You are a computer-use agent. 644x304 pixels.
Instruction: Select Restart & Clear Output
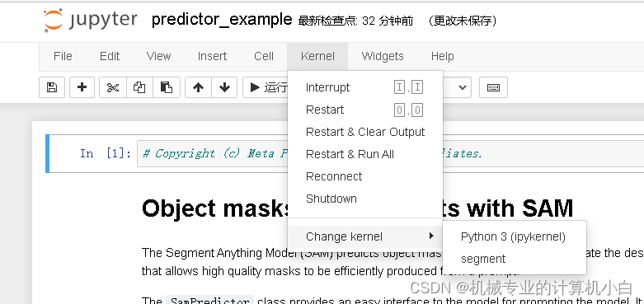(365, 132)
